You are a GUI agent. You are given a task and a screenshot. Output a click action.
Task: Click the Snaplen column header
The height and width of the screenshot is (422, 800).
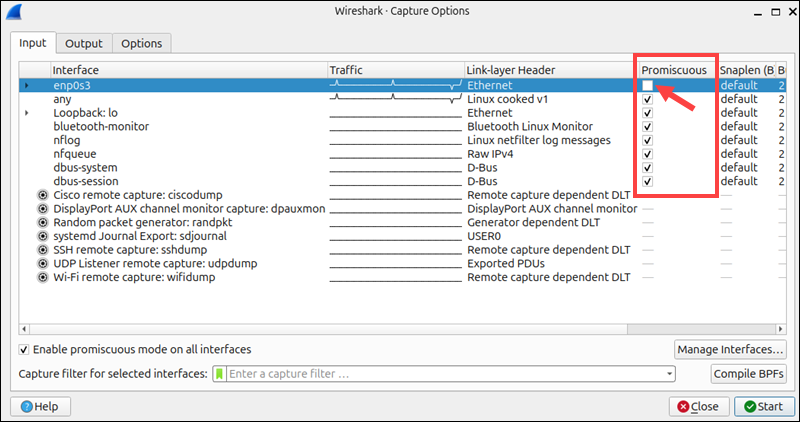pyautogui.click(x=746, y=70)
